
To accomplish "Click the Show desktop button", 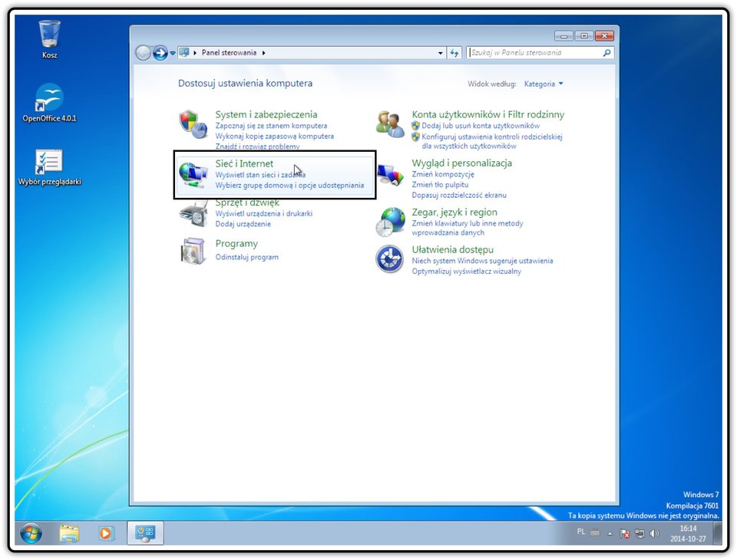I will coord(718,533).
